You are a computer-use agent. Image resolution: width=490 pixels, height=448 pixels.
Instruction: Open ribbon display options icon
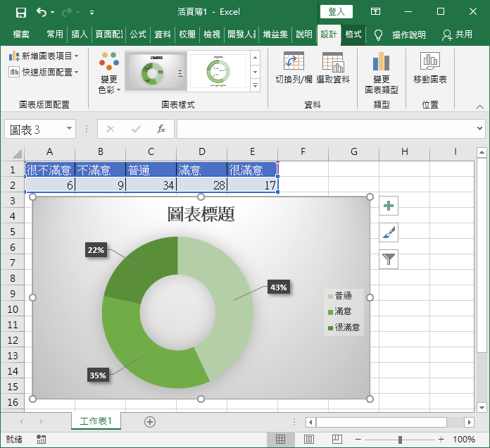[375, 12]
